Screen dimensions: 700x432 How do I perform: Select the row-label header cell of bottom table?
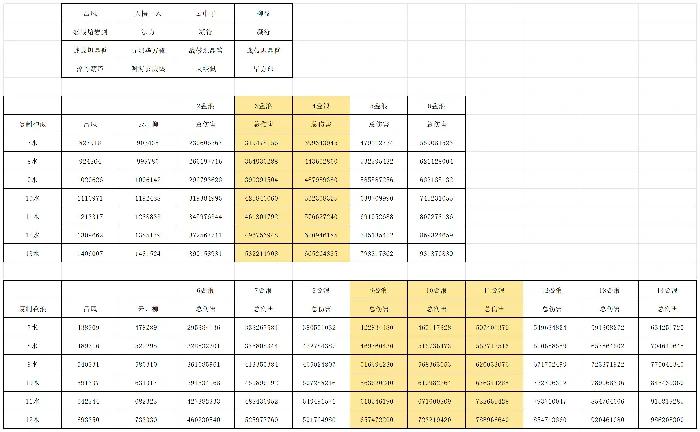(32, 308)
